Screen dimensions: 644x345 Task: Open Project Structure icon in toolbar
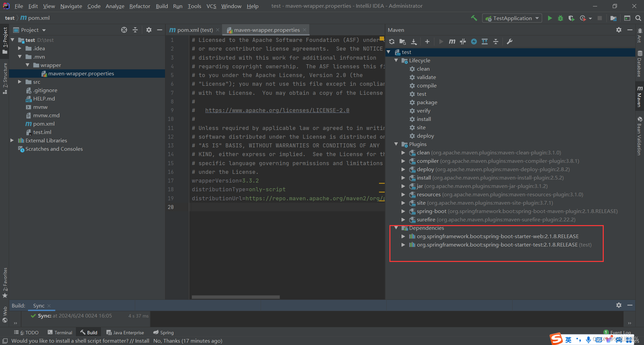click(x=613, y=18)
